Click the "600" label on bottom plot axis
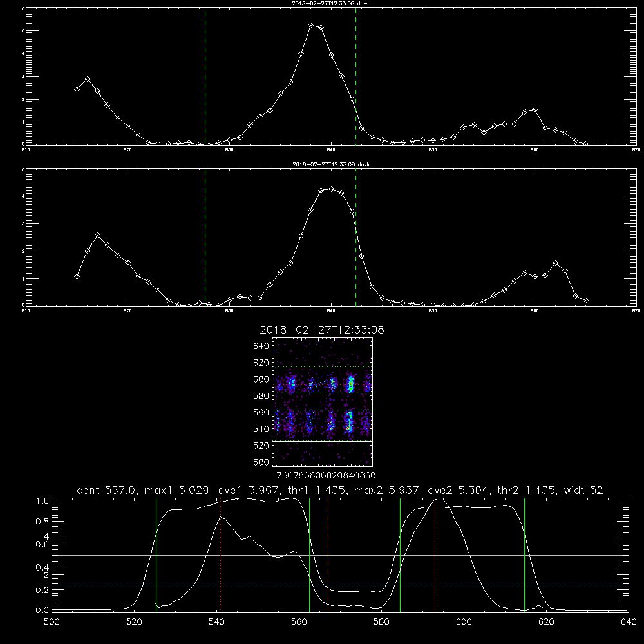 point(464,622)
